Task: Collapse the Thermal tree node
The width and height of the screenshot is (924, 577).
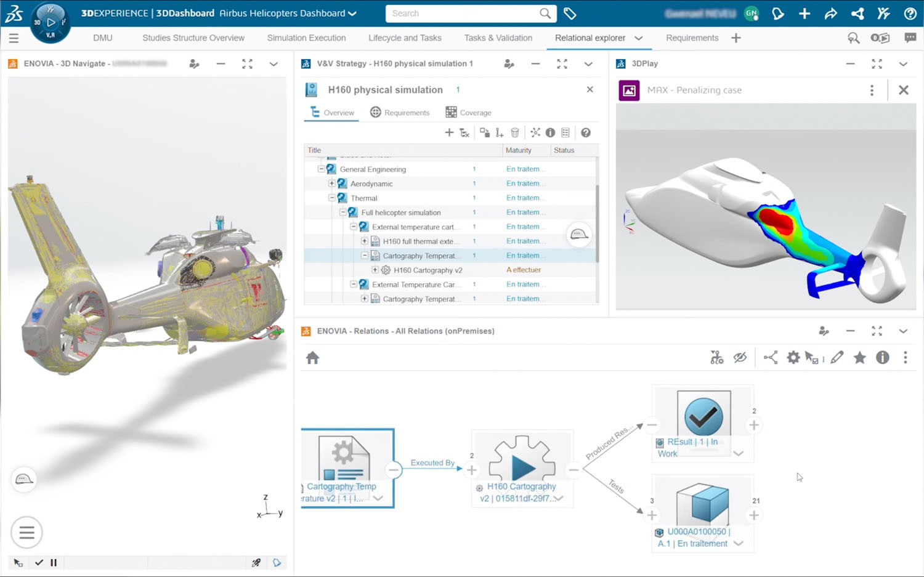Action: [x=331, y=198]
